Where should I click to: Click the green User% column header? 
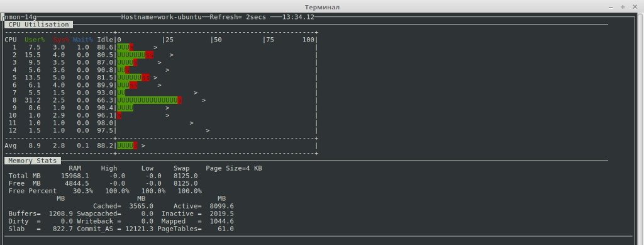[x=35, y=40]
